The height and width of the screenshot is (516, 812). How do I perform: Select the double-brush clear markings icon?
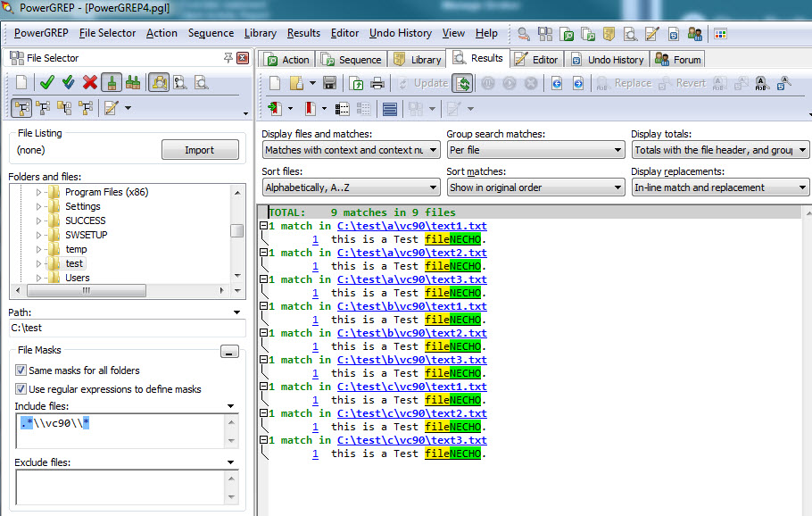pyautogui.click(x=132, y=83)
